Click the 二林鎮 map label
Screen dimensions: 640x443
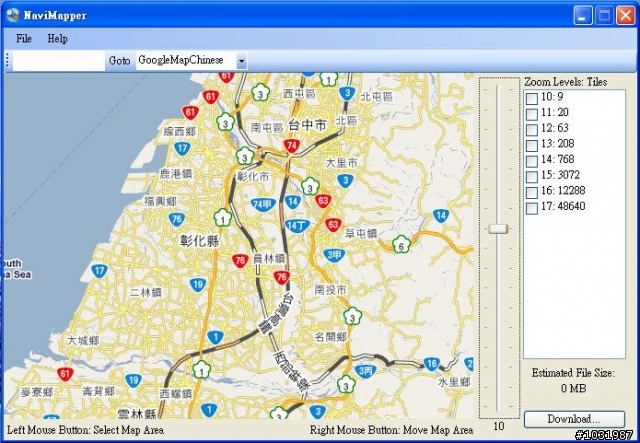coord(146,292)
